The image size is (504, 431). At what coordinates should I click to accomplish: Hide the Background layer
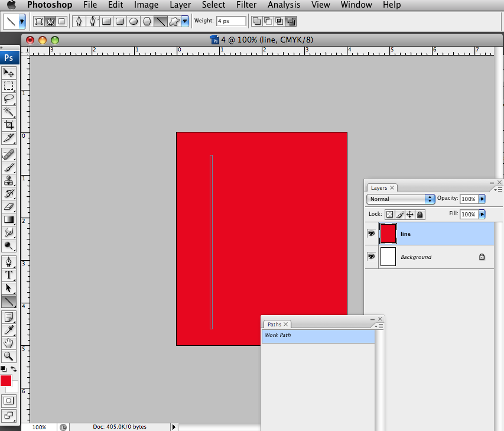point(371,257)
